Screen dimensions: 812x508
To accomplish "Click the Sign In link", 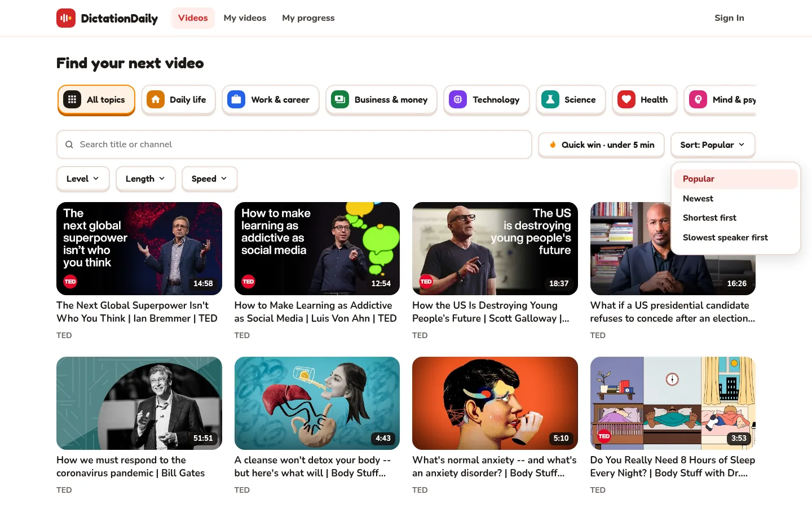I will [x=729, y=18].
